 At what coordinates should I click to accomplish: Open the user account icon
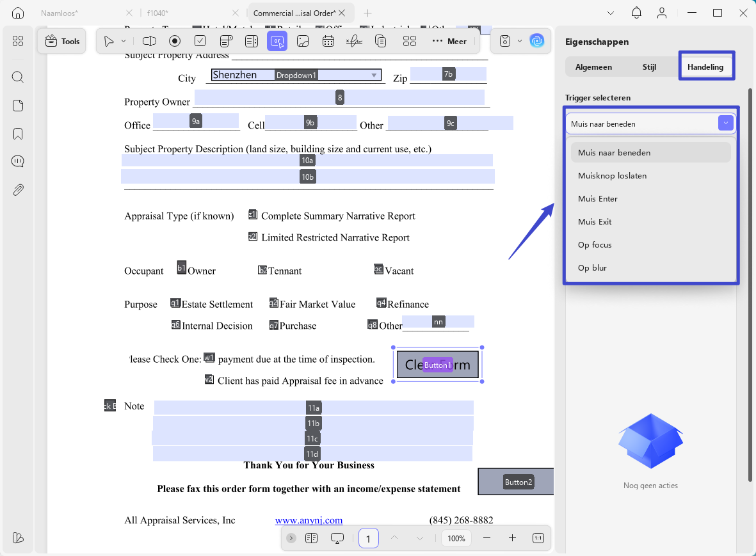click(x=662, y=13)
